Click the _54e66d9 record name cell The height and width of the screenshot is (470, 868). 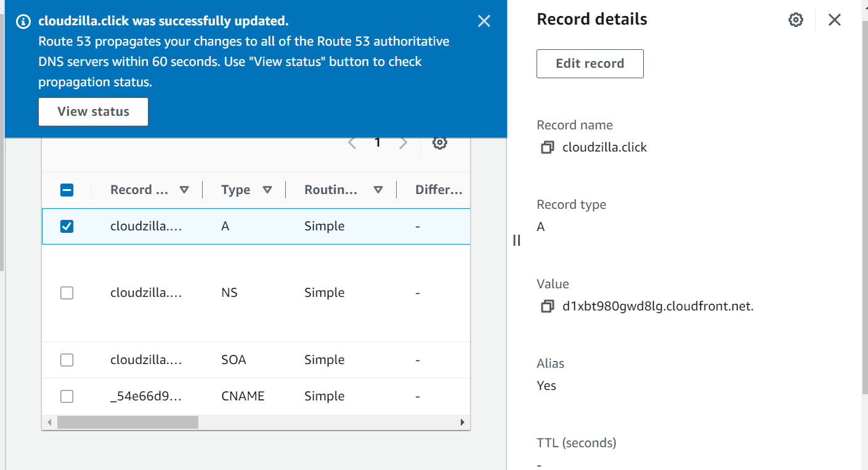point(146,396)
